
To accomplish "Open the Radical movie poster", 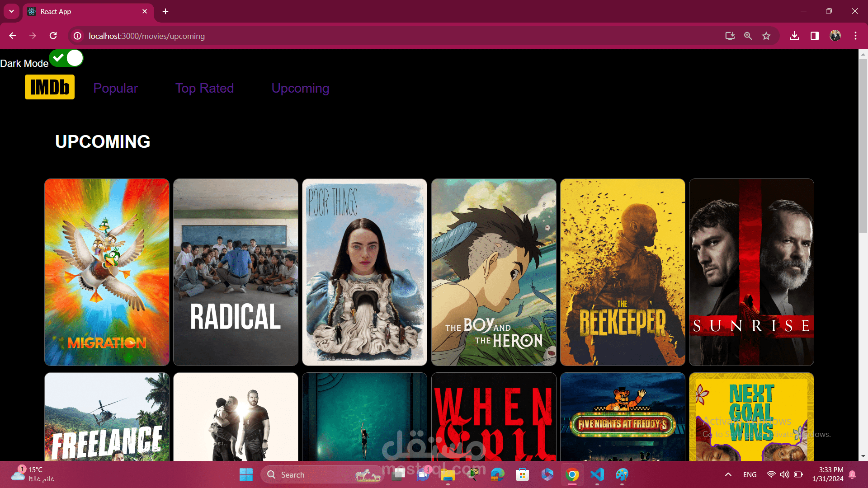I will 236,272.
